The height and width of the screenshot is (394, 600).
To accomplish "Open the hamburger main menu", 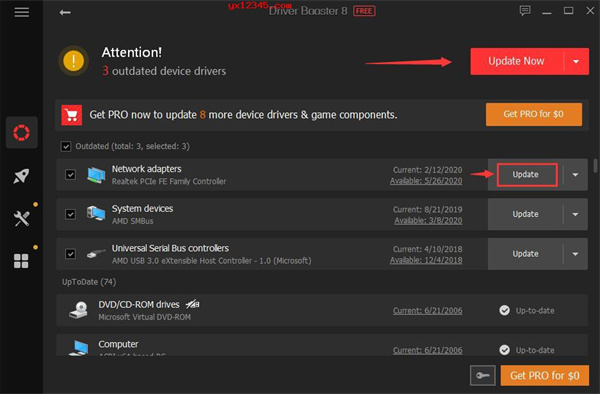I will coord(22,12).
